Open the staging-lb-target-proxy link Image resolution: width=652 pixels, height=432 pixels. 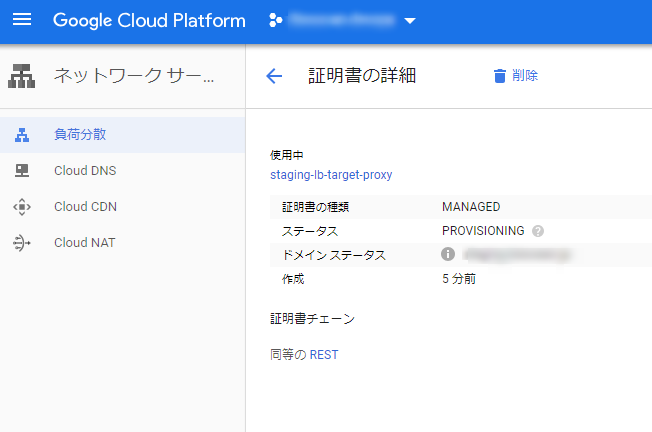click(331, 175)
